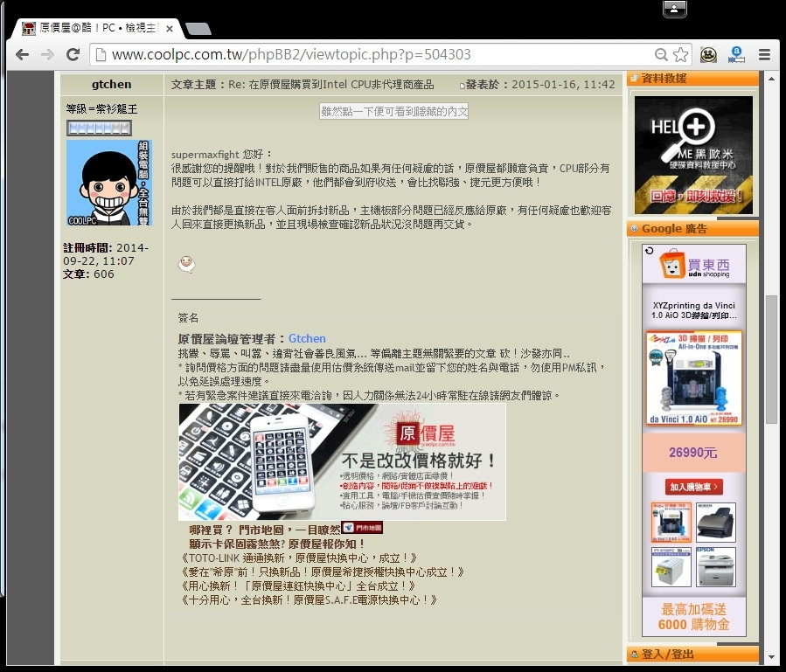Click the post date 2015-01-16, 11:42

pos(563,84)
